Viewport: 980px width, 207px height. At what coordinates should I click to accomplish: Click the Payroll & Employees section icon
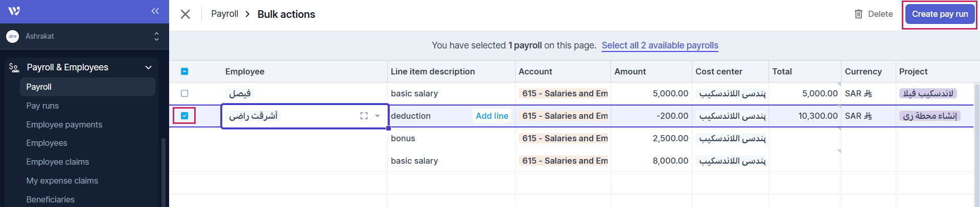[x=14, y=67]
